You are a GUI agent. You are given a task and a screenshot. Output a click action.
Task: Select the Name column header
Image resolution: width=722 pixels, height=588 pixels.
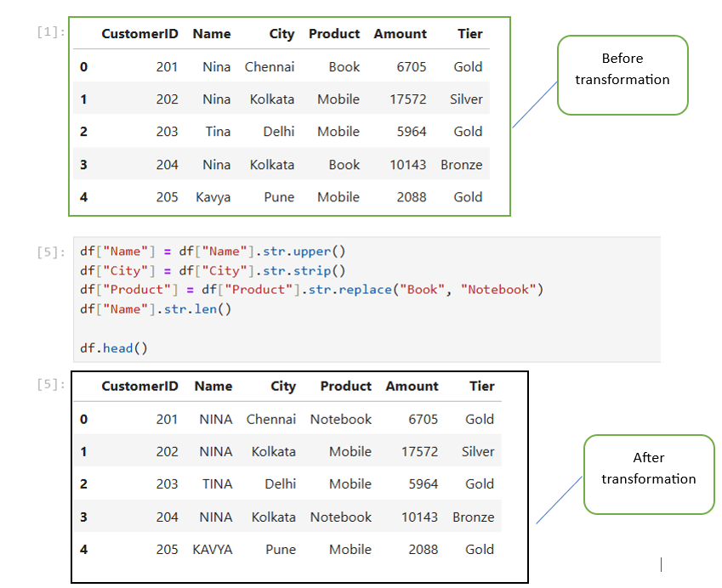pyautogui.click(x=211, y=34)
